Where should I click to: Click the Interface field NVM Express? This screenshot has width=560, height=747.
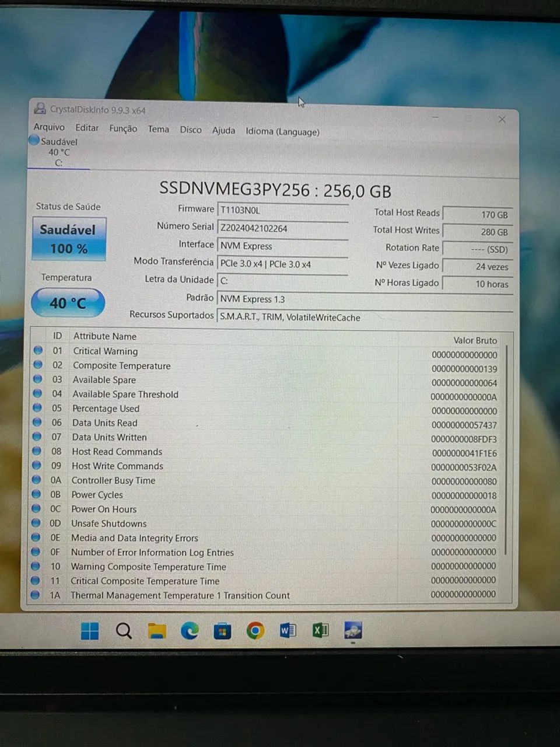[283, 246]
